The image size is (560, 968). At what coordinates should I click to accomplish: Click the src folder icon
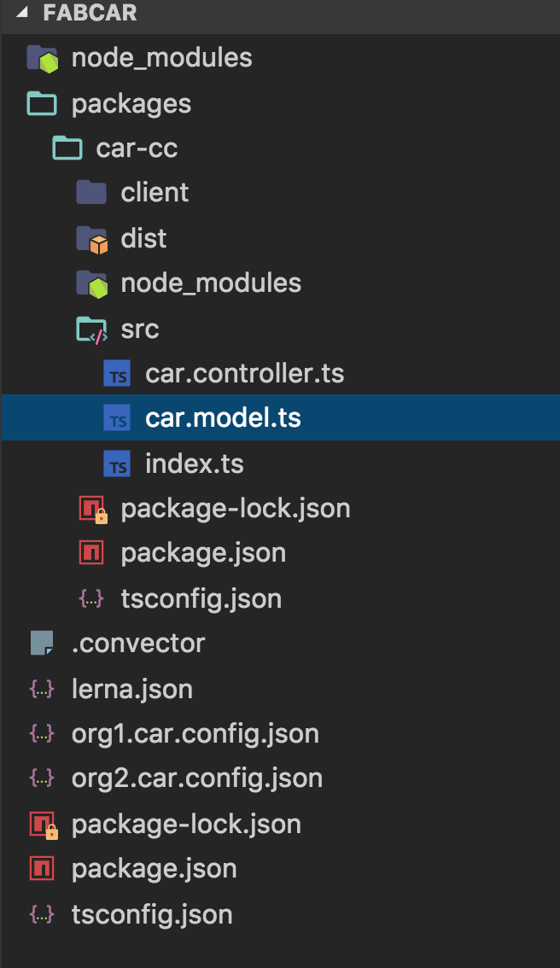tap(92, 329)
